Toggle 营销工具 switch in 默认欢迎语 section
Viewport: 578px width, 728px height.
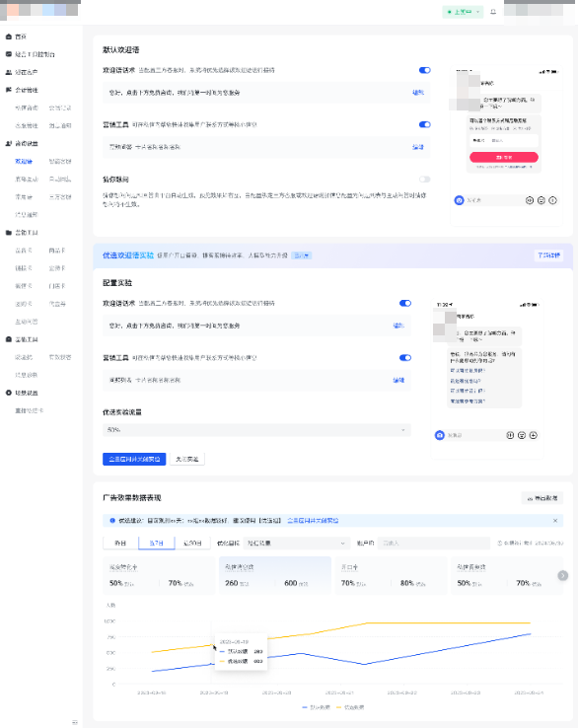pos(425,124)
